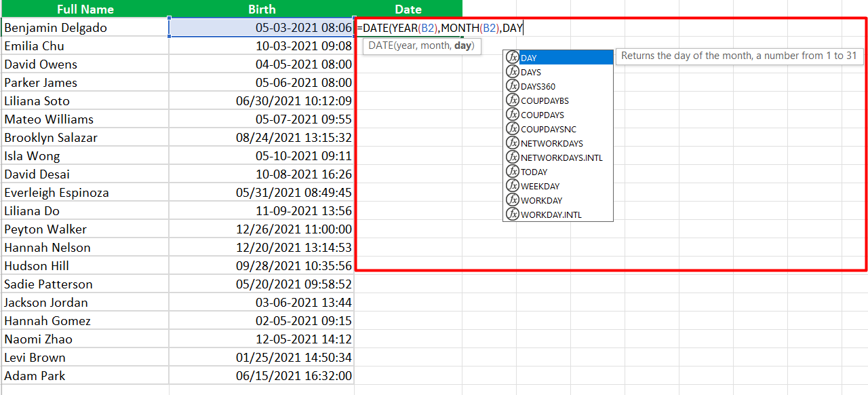The height and width of the screenshot is (395, 868).
Task: Select the Emilia Chu cell
Action: [x=85, y=46]
